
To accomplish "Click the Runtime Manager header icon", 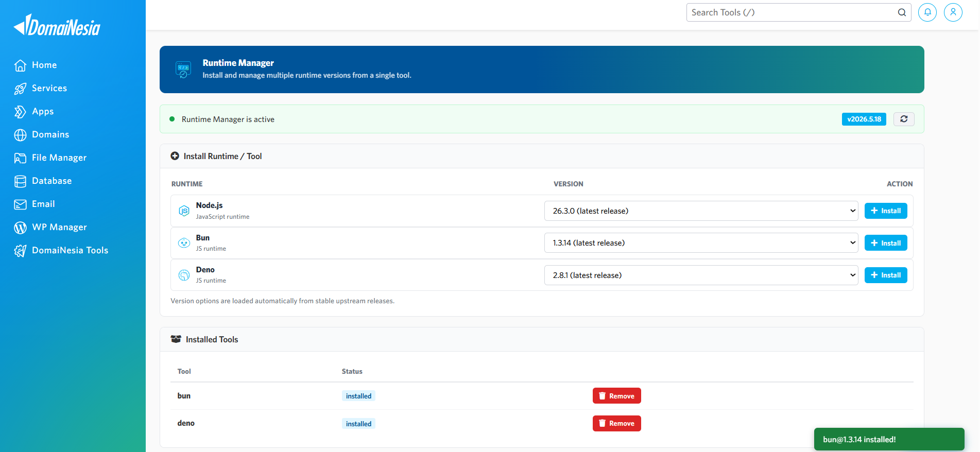I will click(183, 69).
